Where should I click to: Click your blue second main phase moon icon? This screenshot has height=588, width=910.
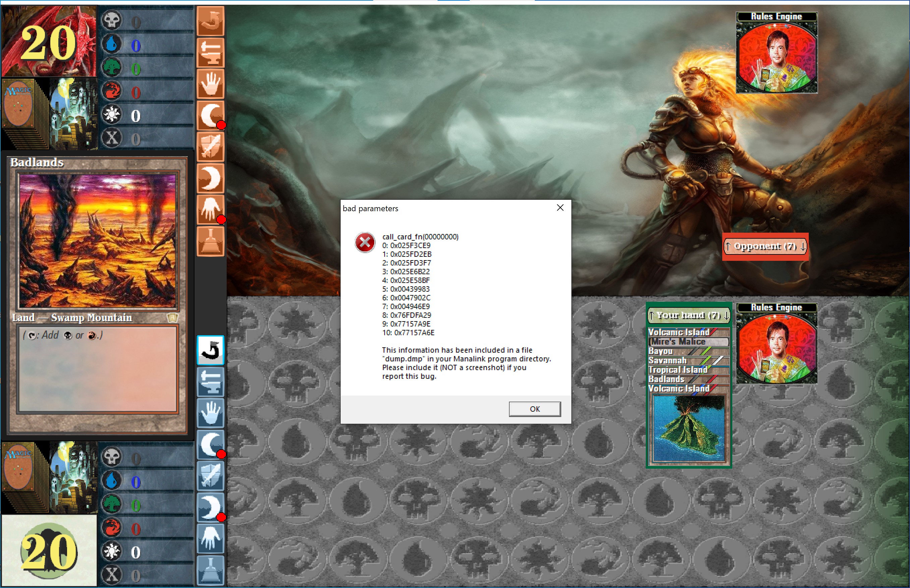point(211,507)
